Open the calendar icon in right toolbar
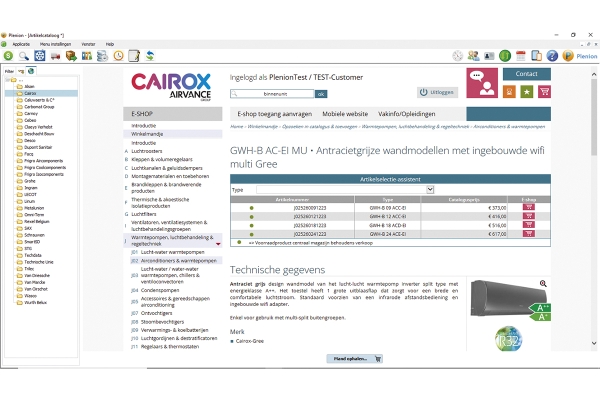600x400 pixels. (x=521, y=56)
